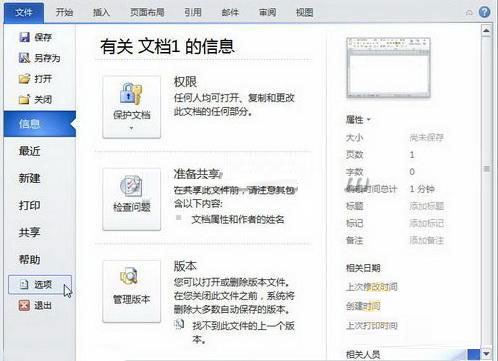This screenshot has height=361, width=498.
Task: Click the Close (关闭) folder icon
Action: 24,99
